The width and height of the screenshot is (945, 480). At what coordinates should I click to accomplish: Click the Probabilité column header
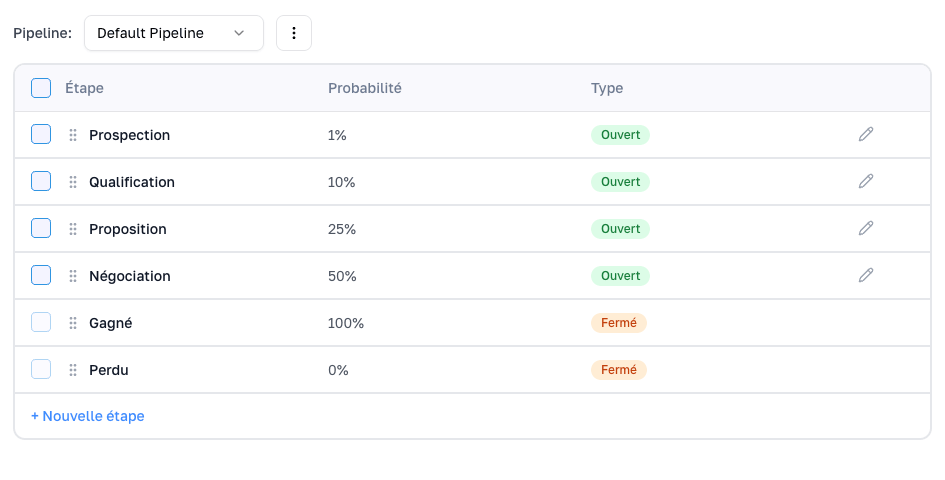tap(364, 88)
